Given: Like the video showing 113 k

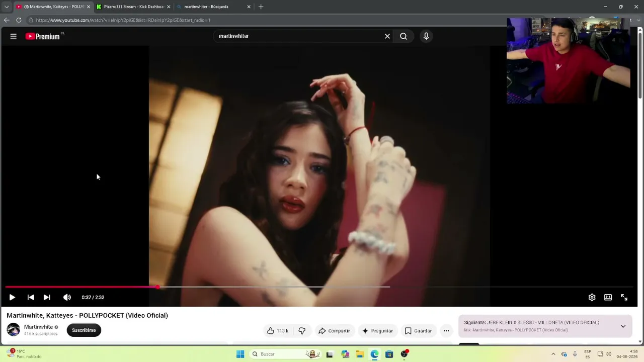Looking at the screenshot, I should [x=277, y=331].
